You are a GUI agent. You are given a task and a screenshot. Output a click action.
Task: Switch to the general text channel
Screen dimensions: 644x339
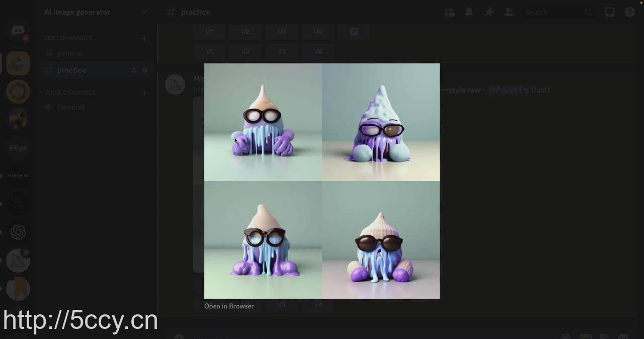point(70,53)
